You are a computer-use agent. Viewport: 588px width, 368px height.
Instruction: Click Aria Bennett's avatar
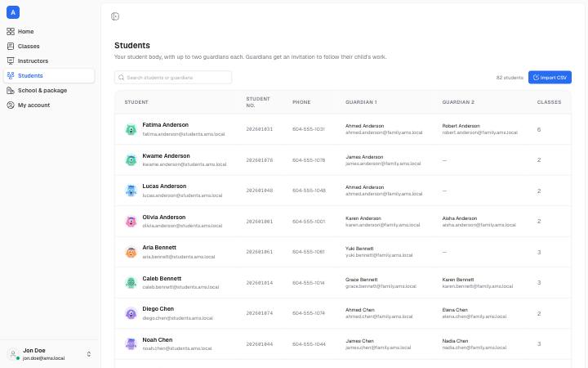131,253
